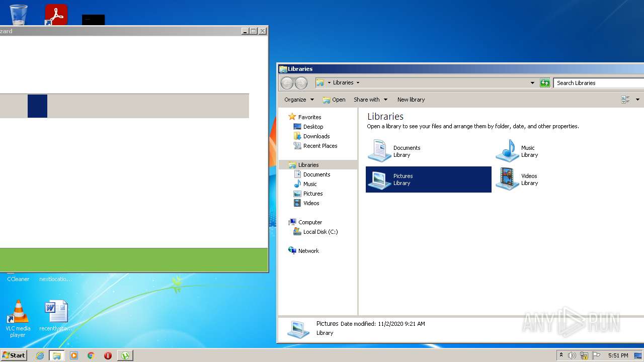
Task: Click New library button
Action: click(411, 100)
